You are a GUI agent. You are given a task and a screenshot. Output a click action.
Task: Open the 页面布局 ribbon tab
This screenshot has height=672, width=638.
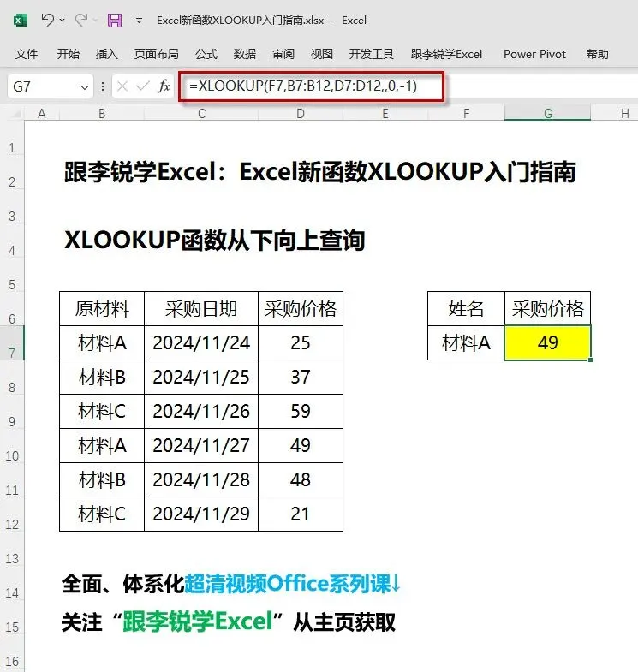156,54
